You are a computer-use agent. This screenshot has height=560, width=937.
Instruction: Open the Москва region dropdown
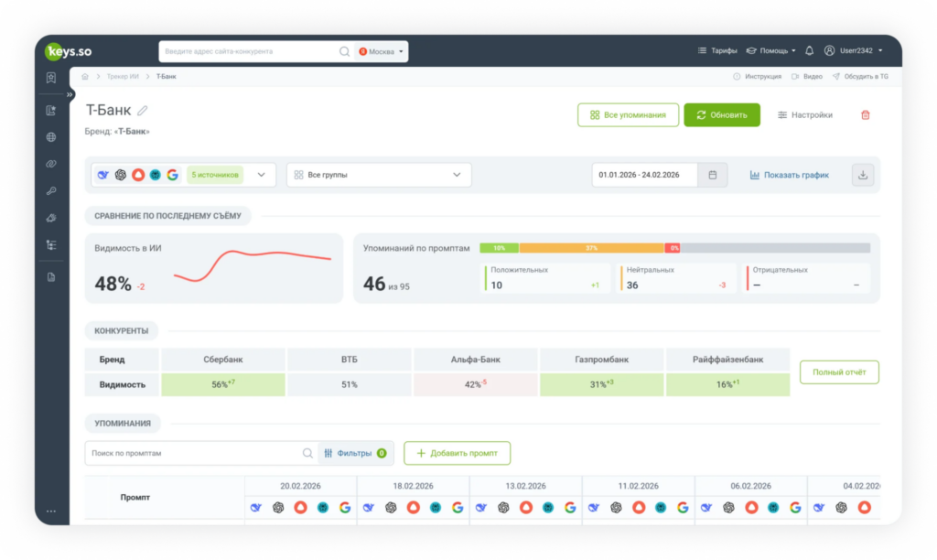tap(382, 51)
